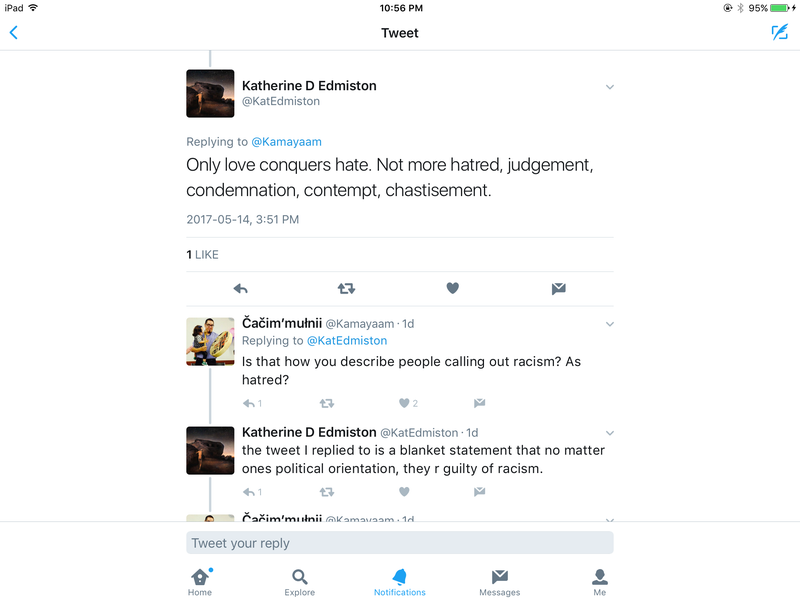The width and height of the screenshot is (800, 600).
Task: Share main tweet via direct message envelope
Action: [559, 289]
